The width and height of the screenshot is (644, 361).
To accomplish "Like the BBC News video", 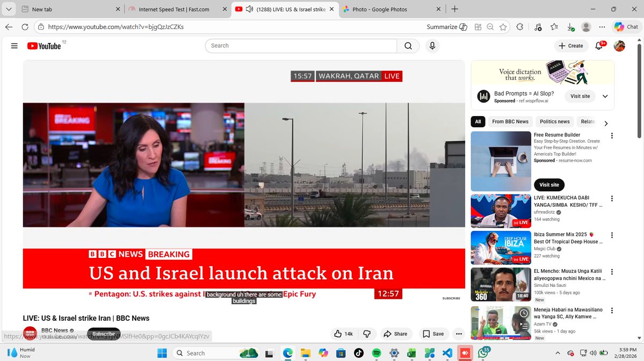I will pos(343,334).
